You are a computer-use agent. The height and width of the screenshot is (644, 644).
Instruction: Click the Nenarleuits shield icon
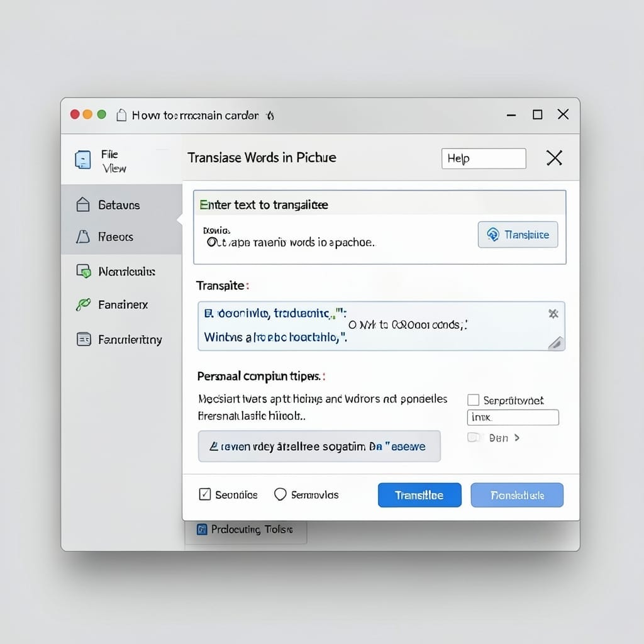pyautogui.click(x=84, y=271)
